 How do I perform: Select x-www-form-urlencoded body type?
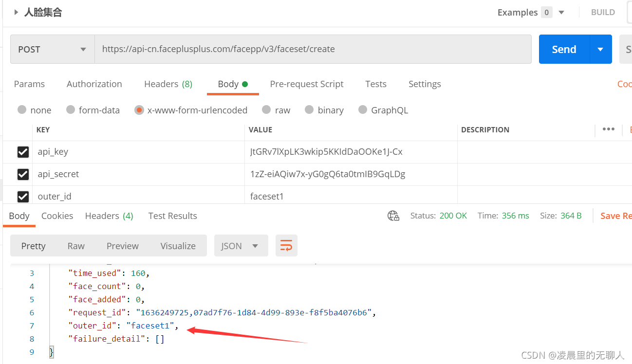click(139, 110)
